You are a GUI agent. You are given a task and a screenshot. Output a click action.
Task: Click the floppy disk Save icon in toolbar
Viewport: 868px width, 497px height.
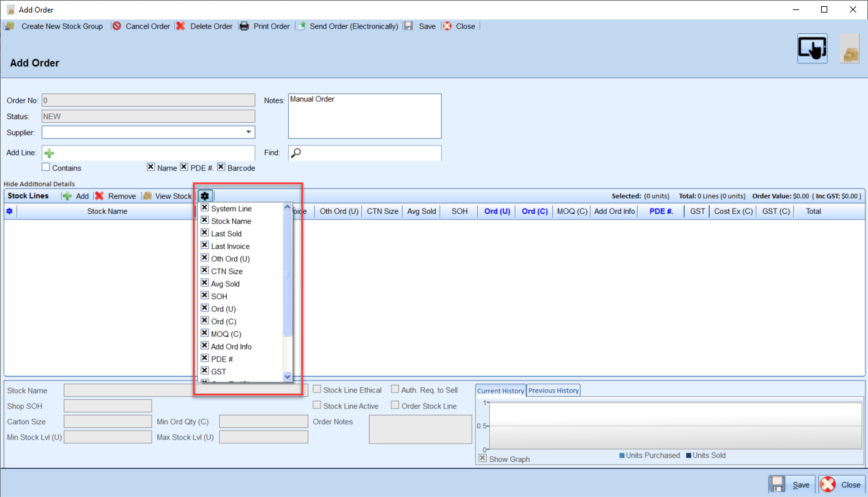click(x=408, y=26)
